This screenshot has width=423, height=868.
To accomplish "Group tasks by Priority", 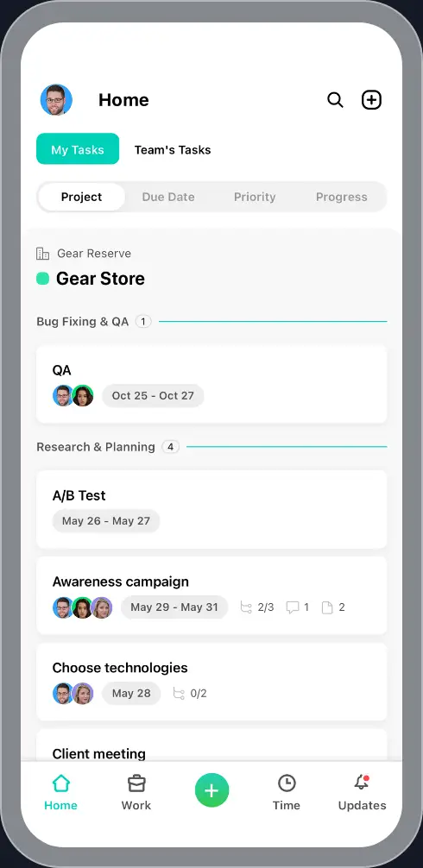I will tap(255, 197).
